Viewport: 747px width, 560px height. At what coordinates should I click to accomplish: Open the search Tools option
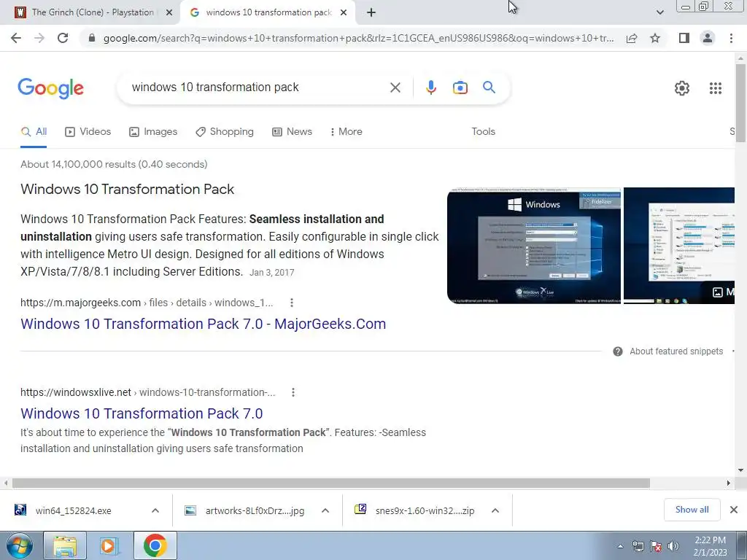tap(483, 132)
